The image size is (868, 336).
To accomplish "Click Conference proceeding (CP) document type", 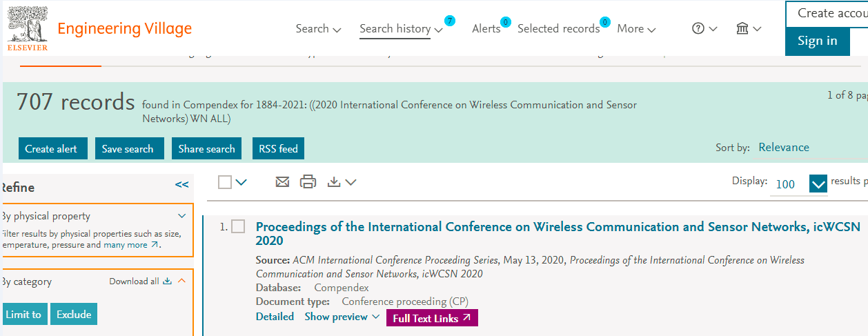I will click(405, 302).
